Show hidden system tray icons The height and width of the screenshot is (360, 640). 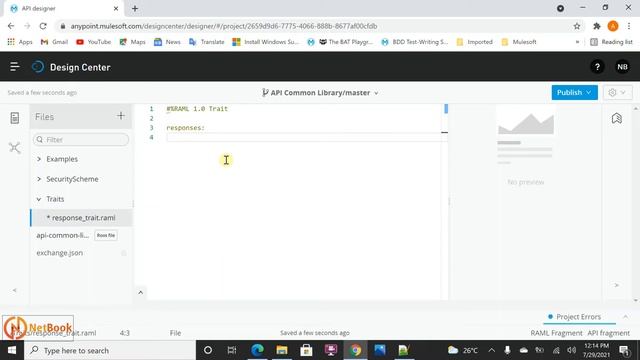pos(491,350)
